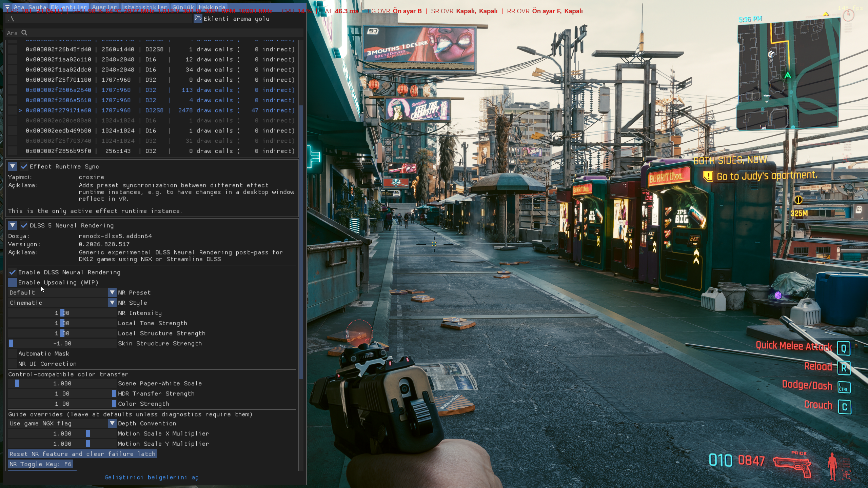Click the Ara search field

(x=155, y=33)
